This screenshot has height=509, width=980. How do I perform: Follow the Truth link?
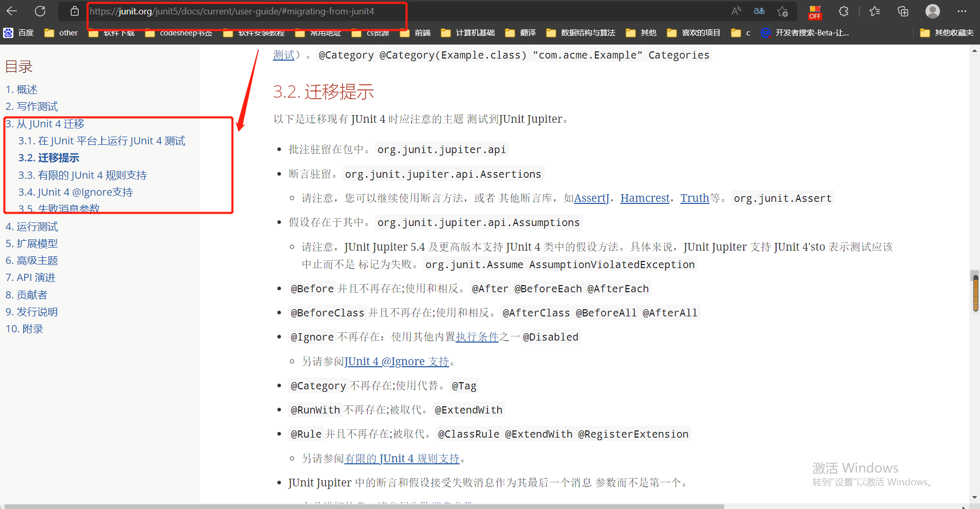[695, 198]
